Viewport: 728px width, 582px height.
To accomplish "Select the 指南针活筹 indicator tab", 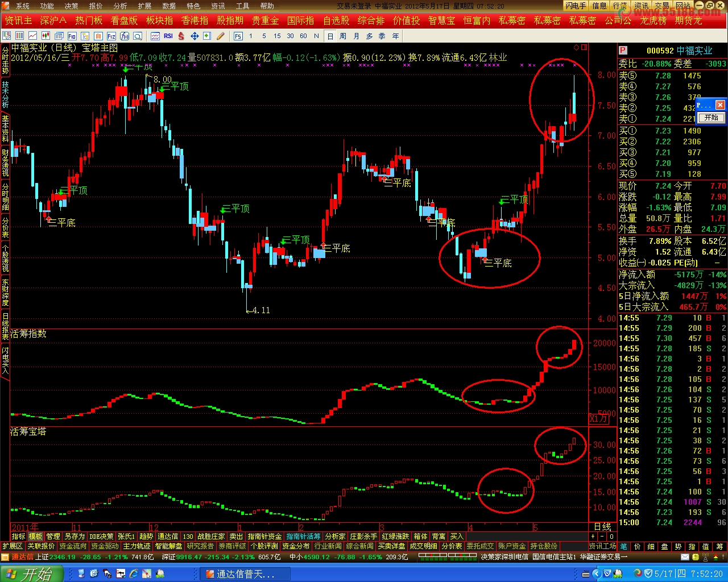I will point(303,537).
